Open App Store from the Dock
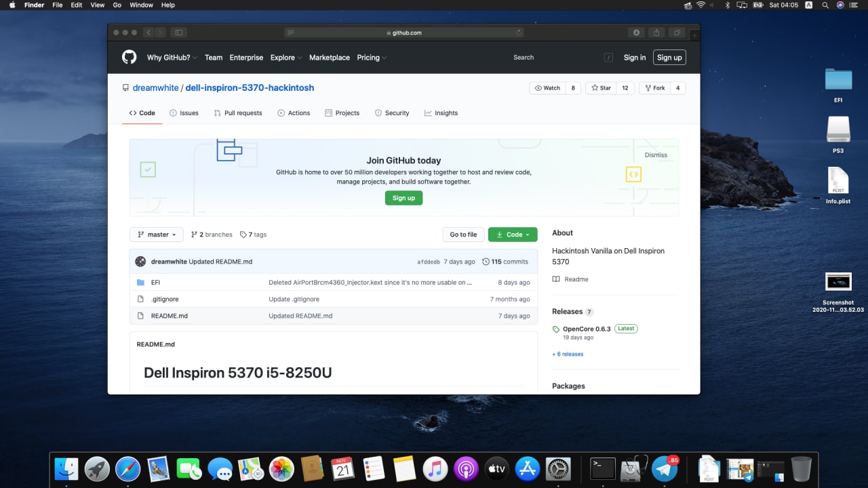Viewport: 868px width, 488px height. tap(528, 468)
